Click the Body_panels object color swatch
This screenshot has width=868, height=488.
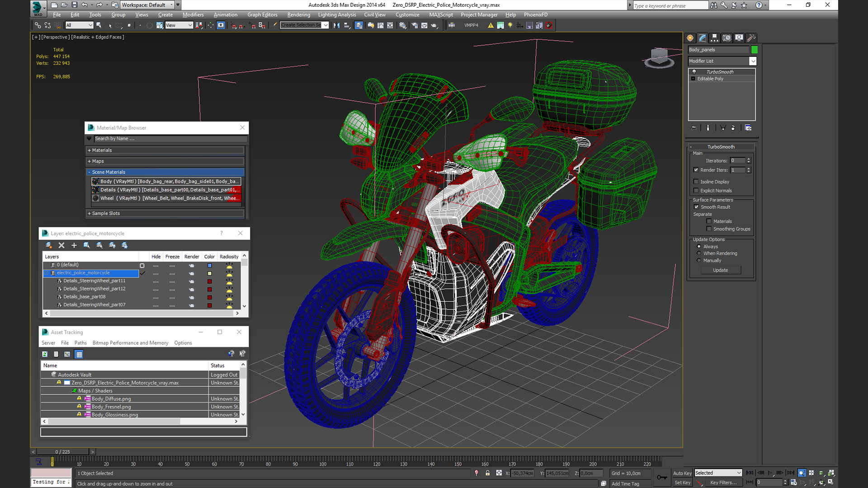coord(754,50)
